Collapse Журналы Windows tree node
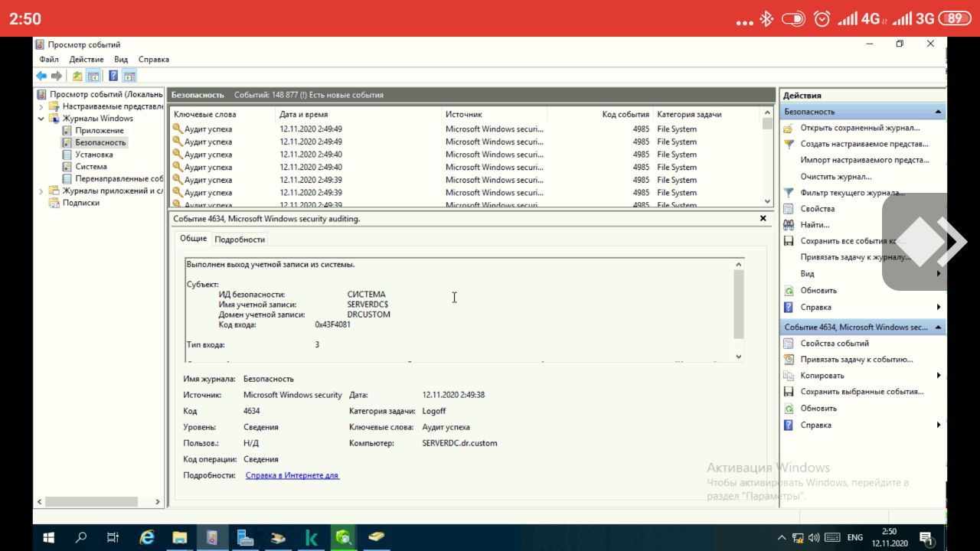 41,119
